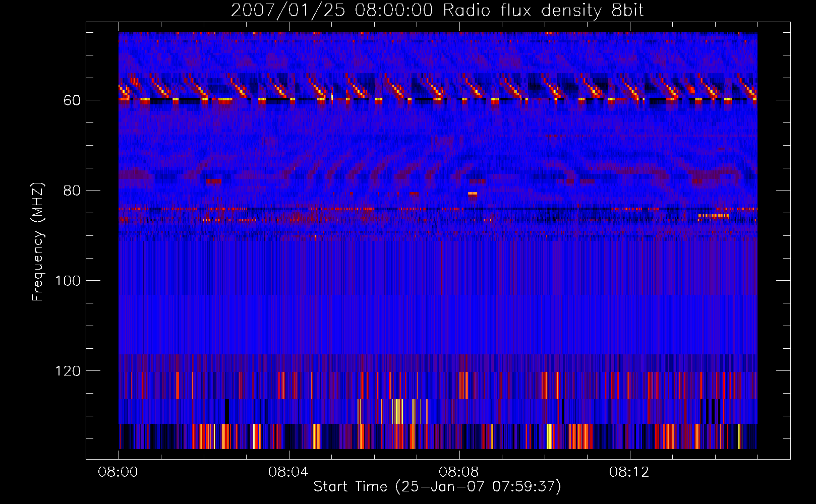This screenshot has height=504, width=816.
Task: Click the plot title '2007/01/25 08:00:00 Radio flux density 8bit'
Action: tap(437, 11)
